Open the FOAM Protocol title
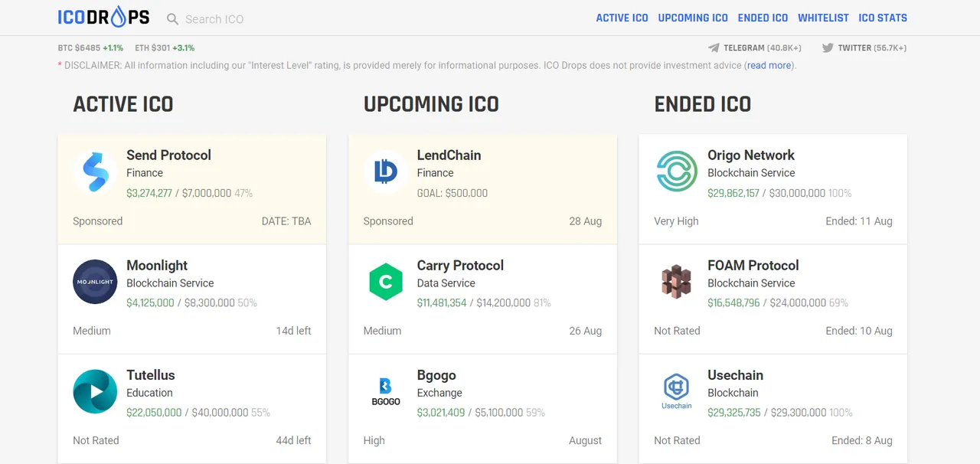980x464 pixels. (x=753, y=266)
